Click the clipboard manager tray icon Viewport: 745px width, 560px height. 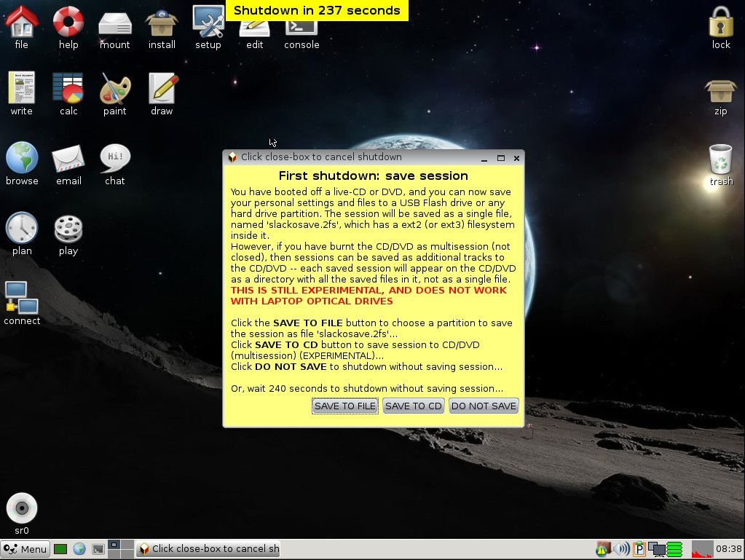pyautogui.click(x=639, y=549)
